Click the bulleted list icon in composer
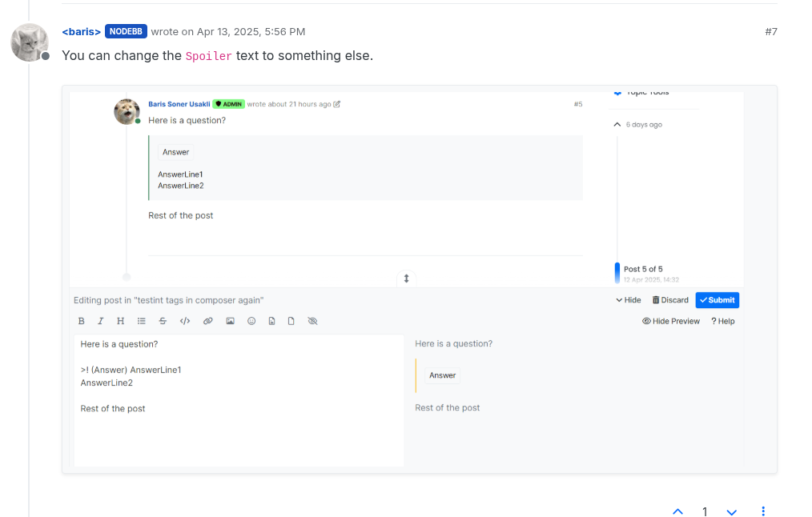The image size is (812, 517). click(142, 321)
